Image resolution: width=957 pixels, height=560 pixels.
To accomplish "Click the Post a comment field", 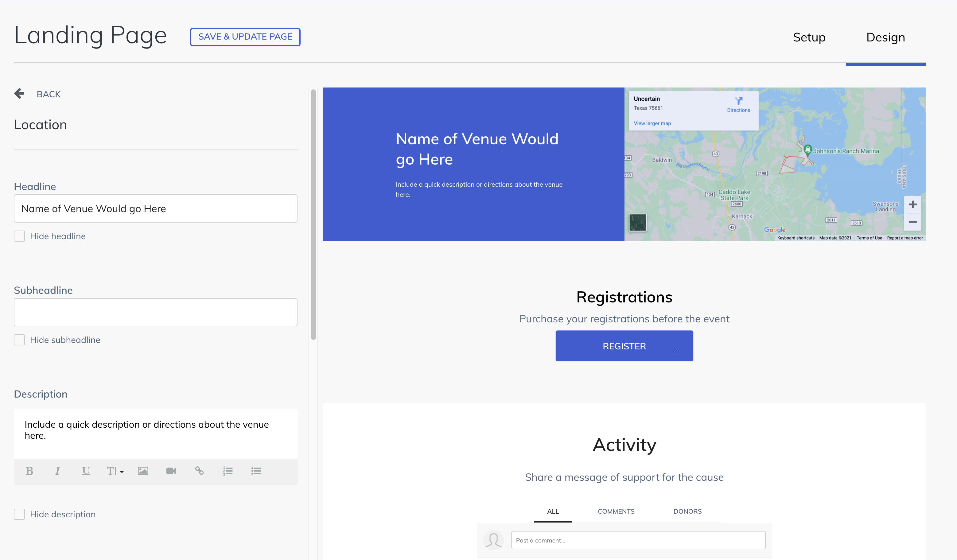I will [x=638, y=540].
